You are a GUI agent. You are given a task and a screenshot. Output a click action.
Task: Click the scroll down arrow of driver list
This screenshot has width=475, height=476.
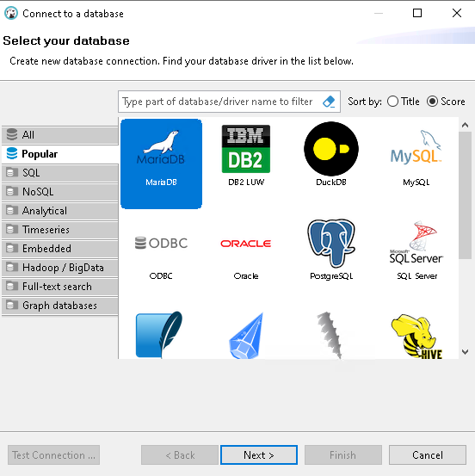(465, 352)
